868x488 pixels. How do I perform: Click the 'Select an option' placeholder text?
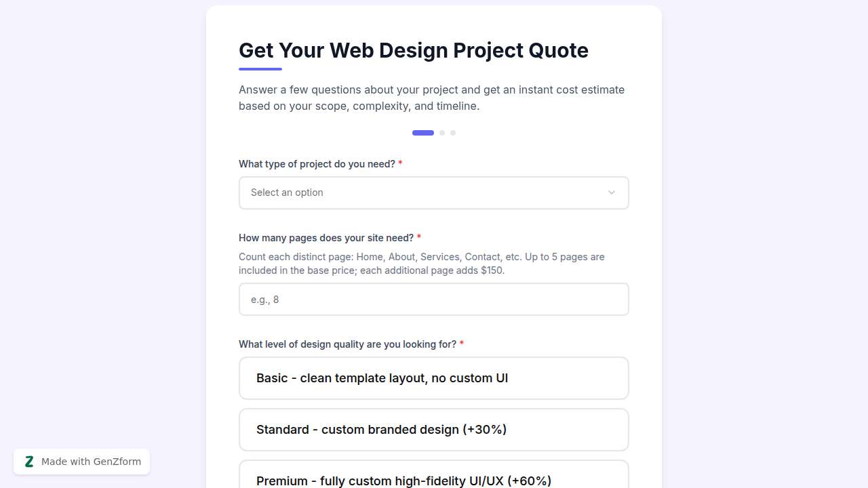point(287,192)
